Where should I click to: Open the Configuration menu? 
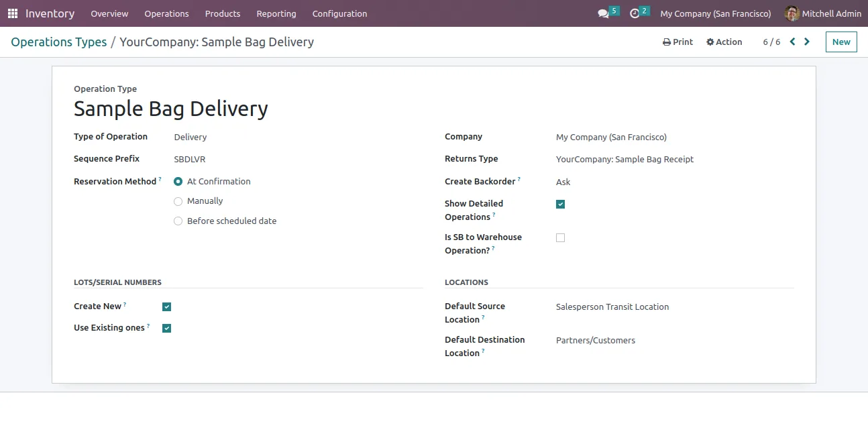[x=339, y=13]
